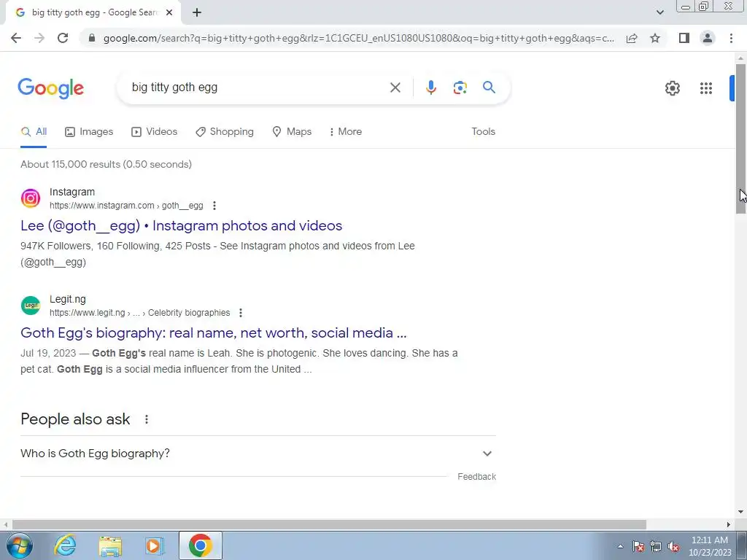This screenshot has width=747, height=560.
Task: Start voice search with the microphone icon
Action: coord(430,87)
